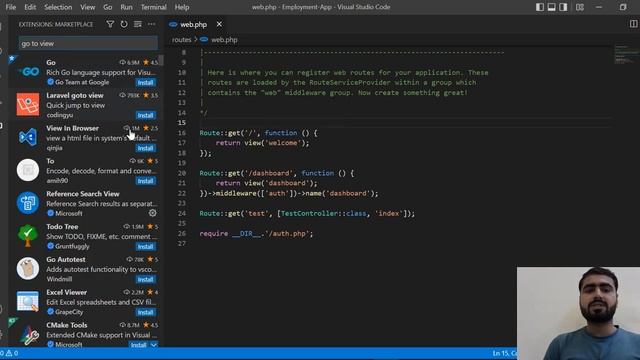The width and height of the screenshot is (640, 360).
Task: Open Todo Tree extension title
Action: pos(62,227)
